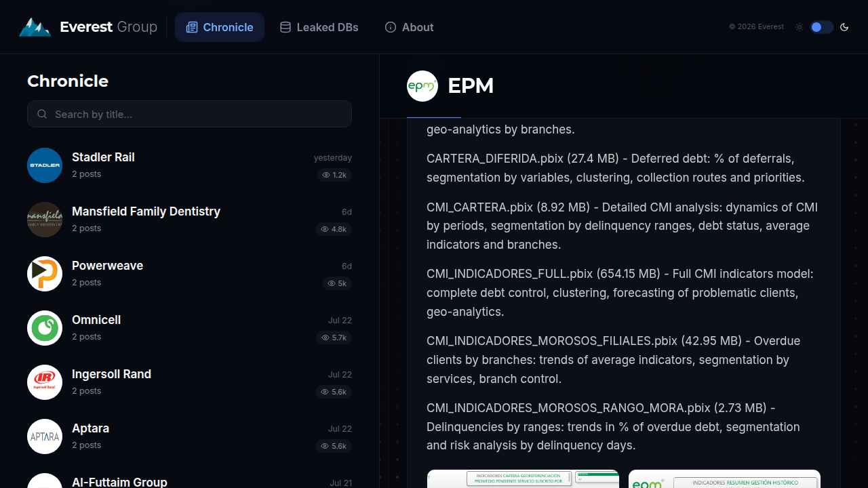This screenshot has width=868, height=488.
Task: Open the Leaked DBs tab
Action: (319, 27)
